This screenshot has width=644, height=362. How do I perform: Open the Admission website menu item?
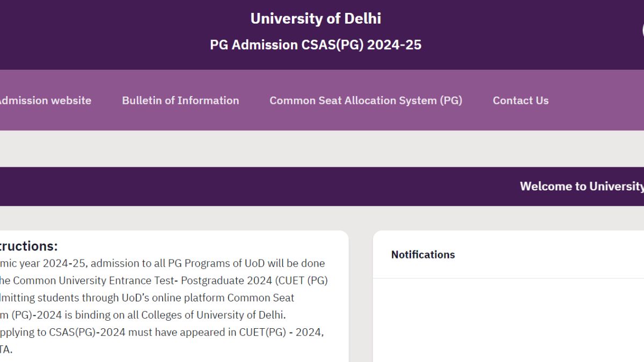coord(46,100)
